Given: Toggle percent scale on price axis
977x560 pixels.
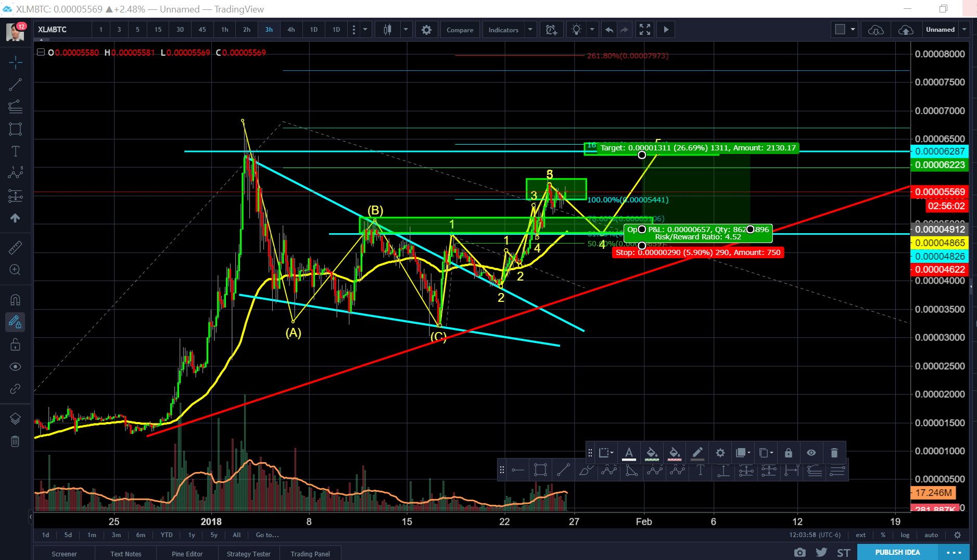Looking at the screenshot, I should coord(883,534).
